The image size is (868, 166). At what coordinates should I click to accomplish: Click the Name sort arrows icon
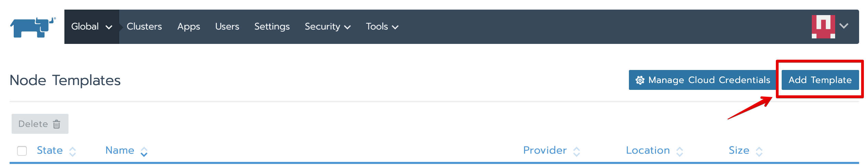144,152
